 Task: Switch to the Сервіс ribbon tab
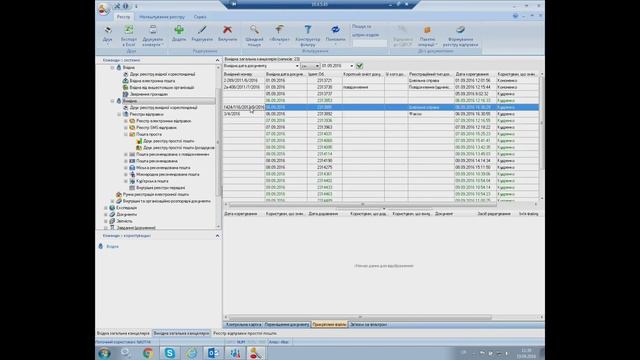pyautogui.click(x=200, y=17)
